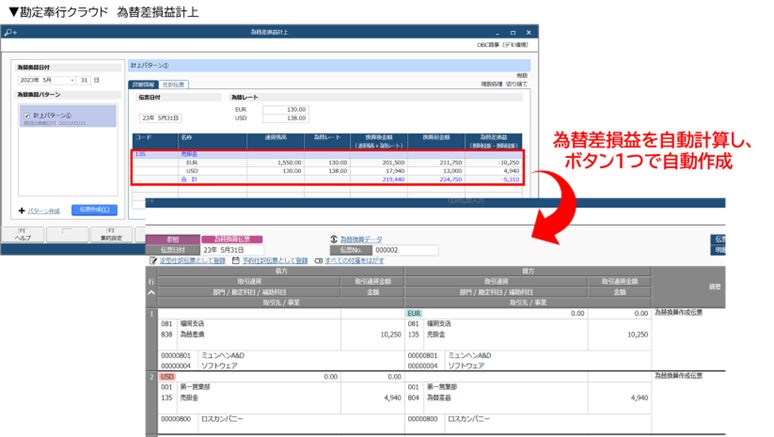Click the 換算後金額 cell 201,500

pos(393,162)
